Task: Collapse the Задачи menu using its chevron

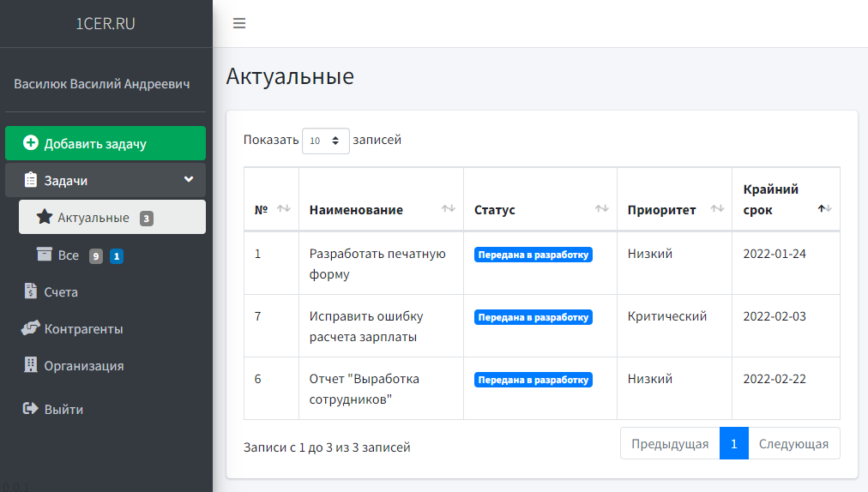Action: (x=189, y=180)
